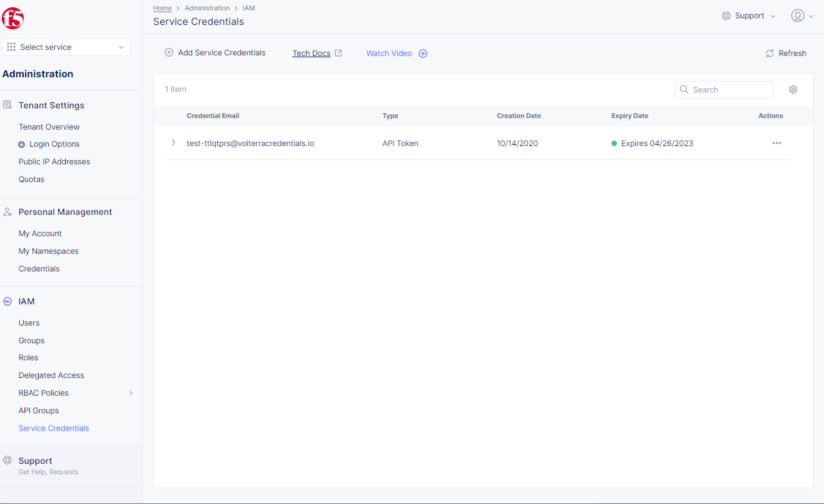This screenshot has height=504, width=824.
Task: Expand the test-ttlqtprs credential row
Action: coord(173,142)
